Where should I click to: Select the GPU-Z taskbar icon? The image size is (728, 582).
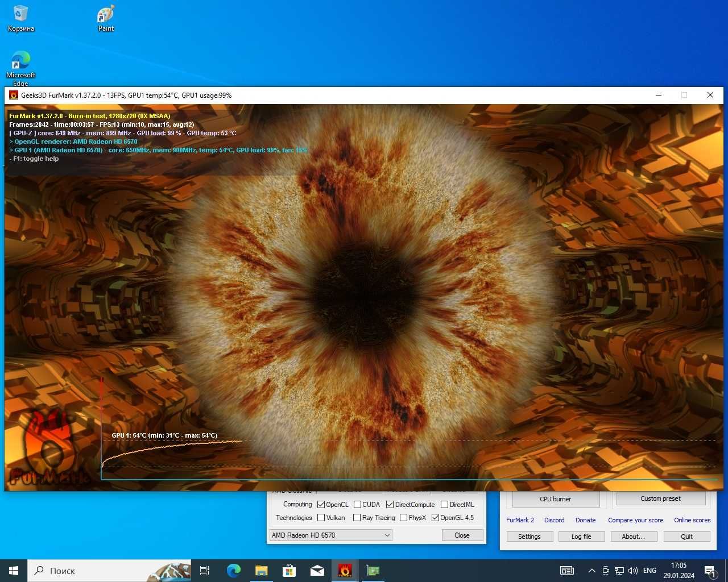(373, 571)
